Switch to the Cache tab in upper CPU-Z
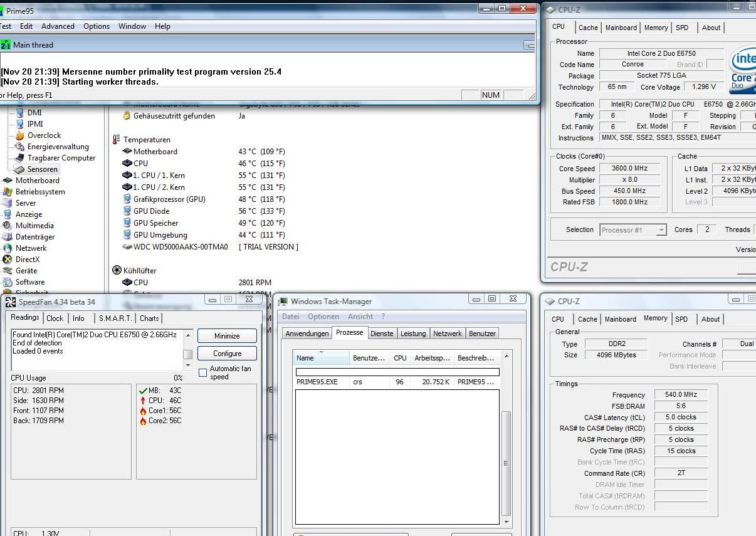The width and height of the screenshot is (756, 536). tap(588, 28)
